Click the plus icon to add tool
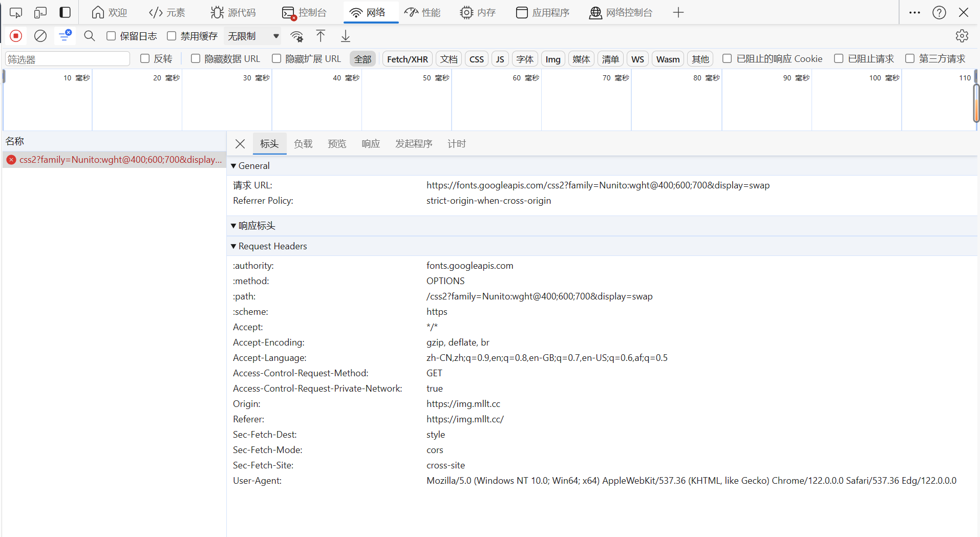 678,12
